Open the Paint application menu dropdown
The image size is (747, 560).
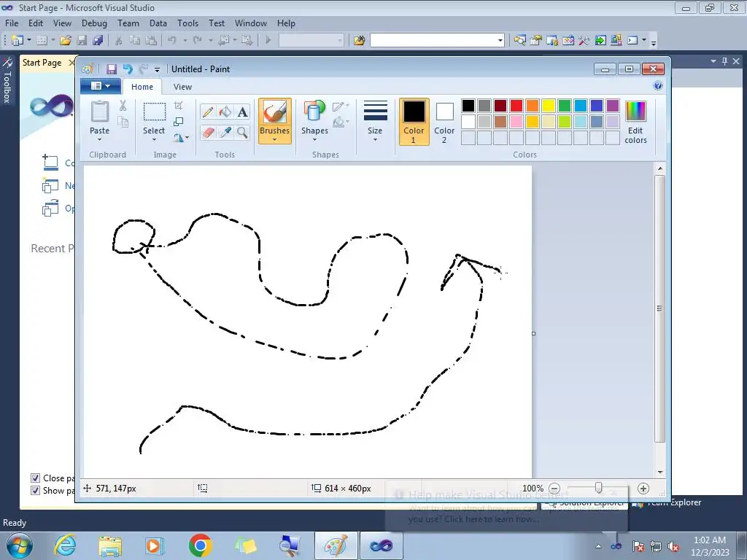(101, 86)
